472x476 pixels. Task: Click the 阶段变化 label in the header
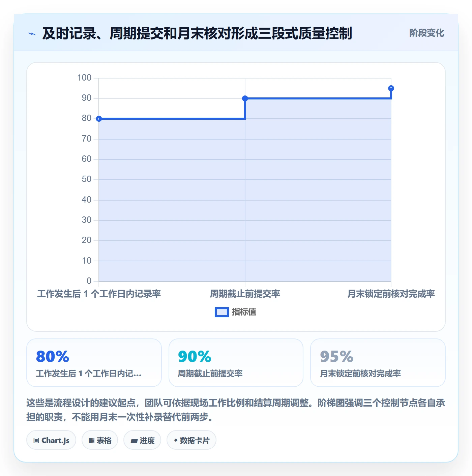pyautogui.click(x=426, y=33)
